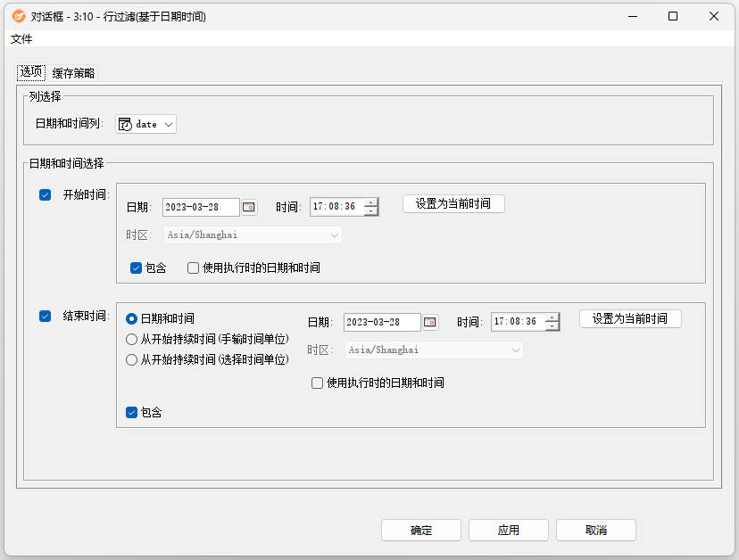Open the start date calendar picker icon
This screenshot has width=739, height=560.
(249, 207)
